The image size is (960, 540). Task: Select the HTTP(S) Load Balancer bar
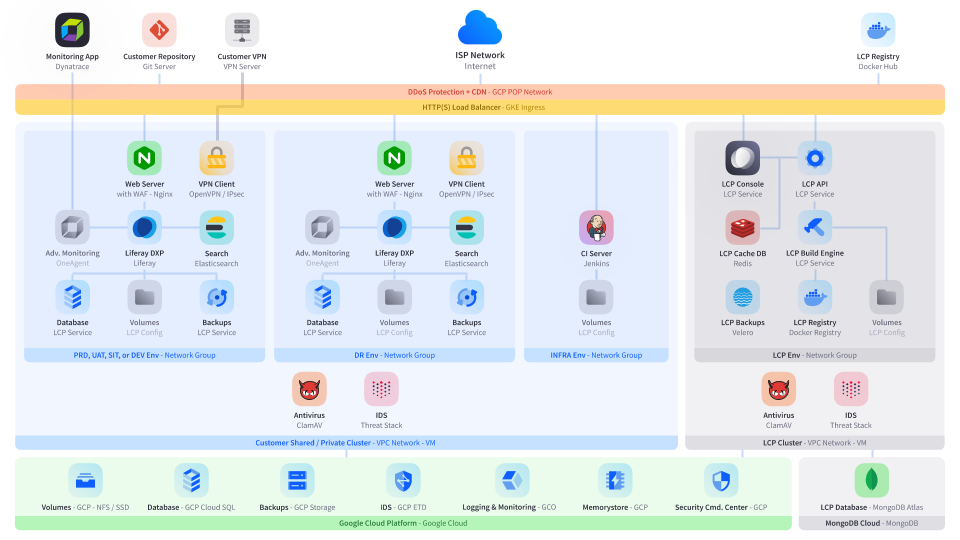pyautogui.click(x=480, y=107)
